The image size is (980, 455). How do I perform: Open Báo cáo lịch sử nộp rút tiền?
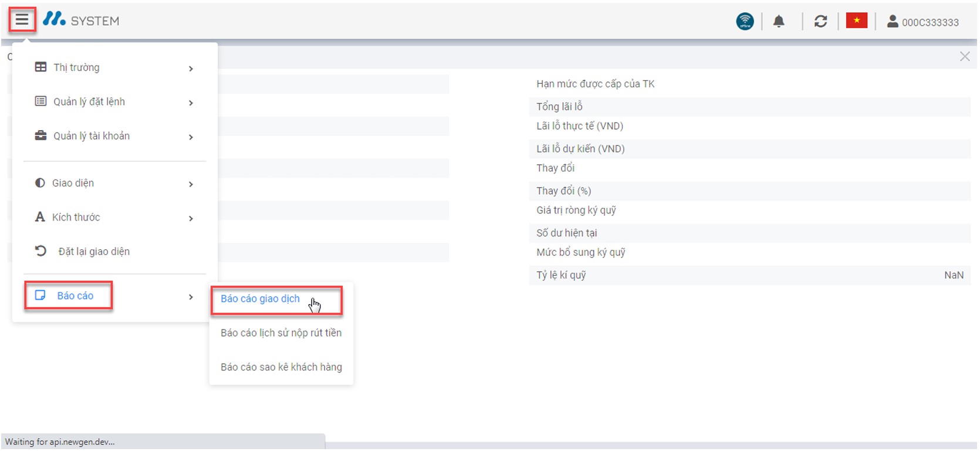pos(281,333)
